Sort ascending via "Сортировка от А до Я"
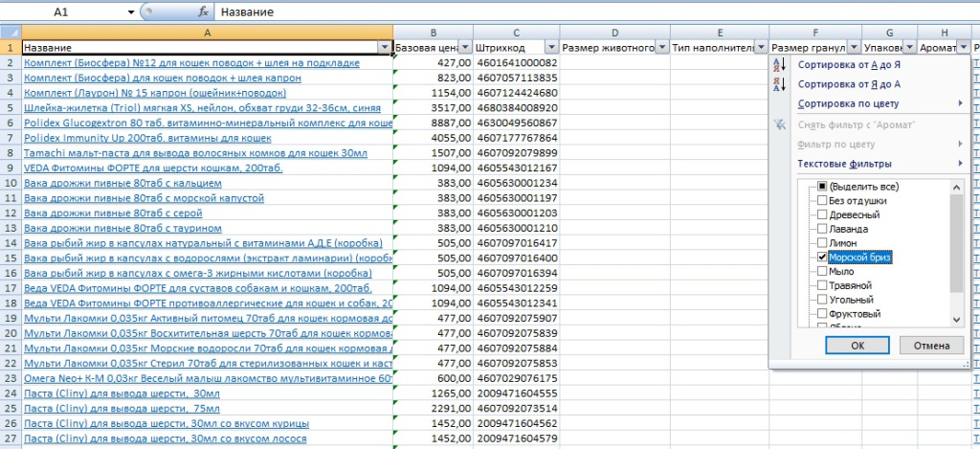The width and height of the screenshot is (980, 449). (849, 65)
